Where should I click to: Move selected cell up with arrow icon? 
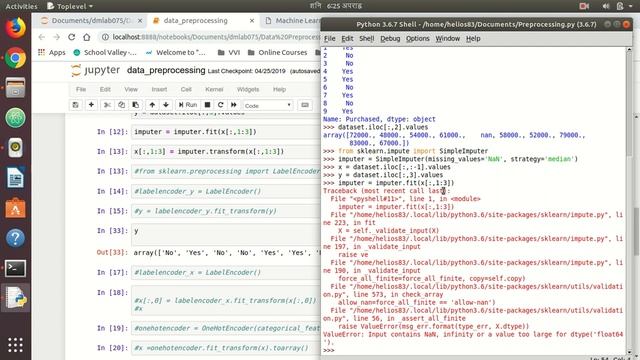coord(152,105)
